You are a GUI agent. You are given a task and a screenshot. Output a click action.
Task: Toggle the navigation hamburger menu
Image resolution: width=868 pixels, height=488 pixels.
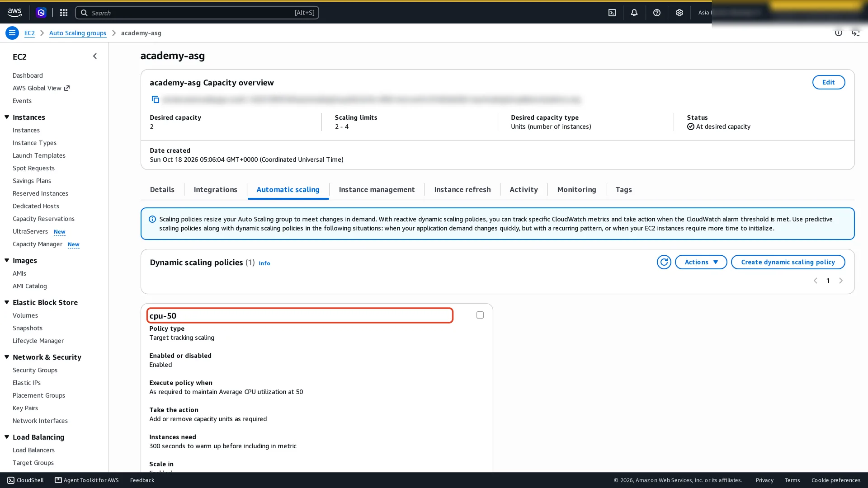point(12,33)
